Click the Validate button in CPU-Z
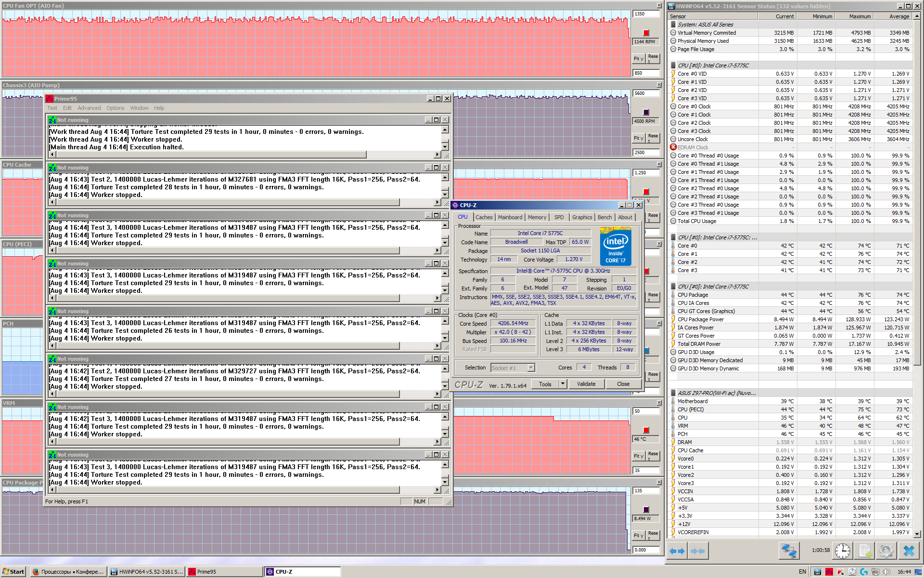Viewport: 924px width, 578px height. (x=586, y=384)
